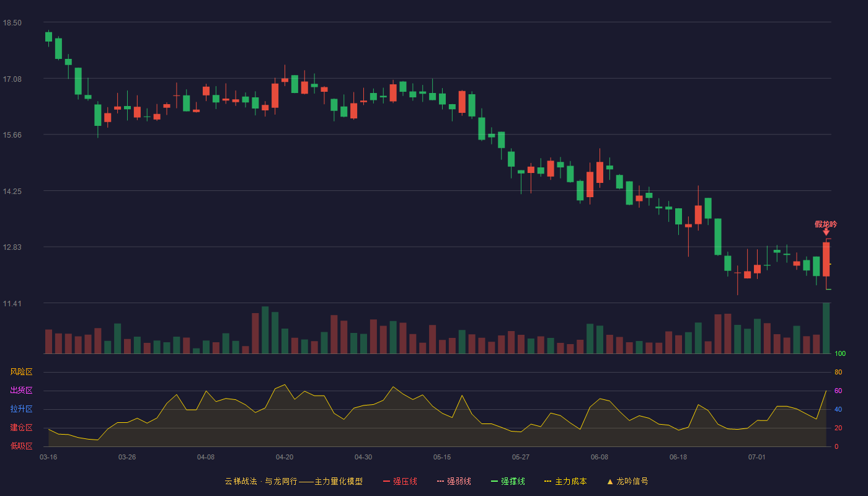This screenshot has width=868, height=496.
Task: Select the 07-01 date label
Action: (x=757, y=457)
